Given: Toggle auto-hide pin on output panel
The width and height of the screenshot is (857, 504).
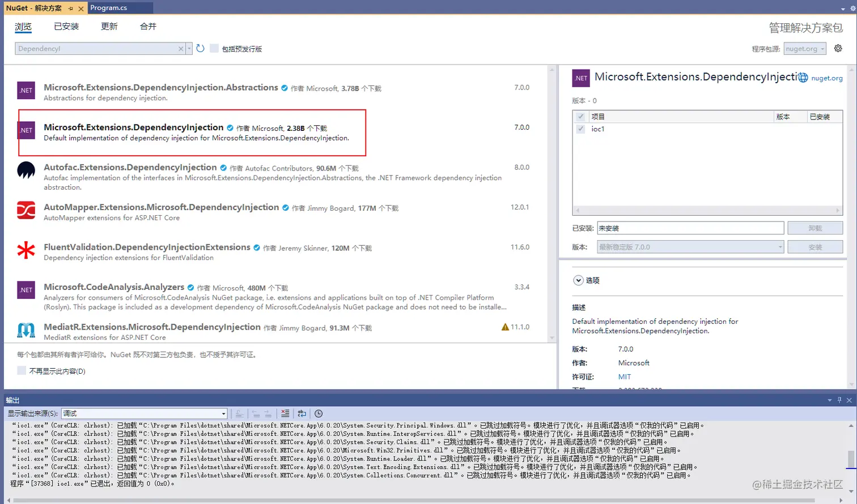Looking at the screenshot, I should (839, 400).
